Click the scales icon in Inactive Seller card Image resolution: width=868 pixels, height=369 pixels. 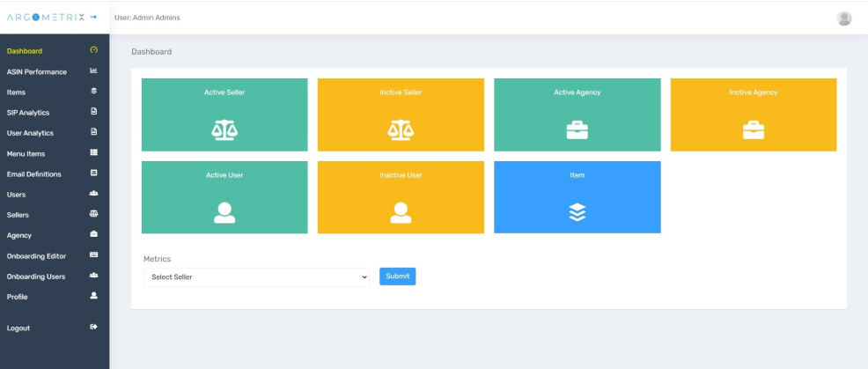[401, 129]
